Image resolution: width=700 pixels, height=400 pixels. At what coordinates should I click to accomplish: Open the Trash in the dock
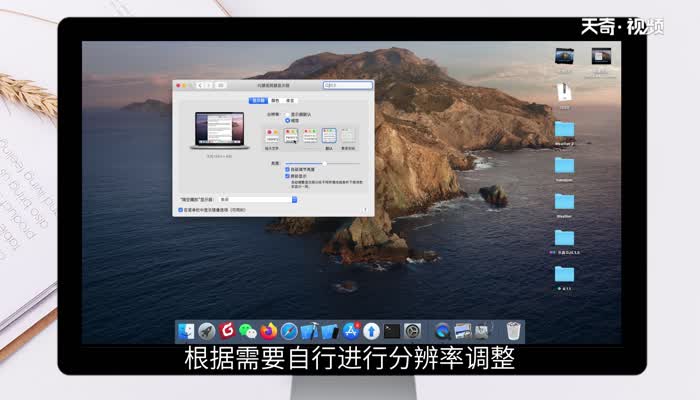point(513,330)
